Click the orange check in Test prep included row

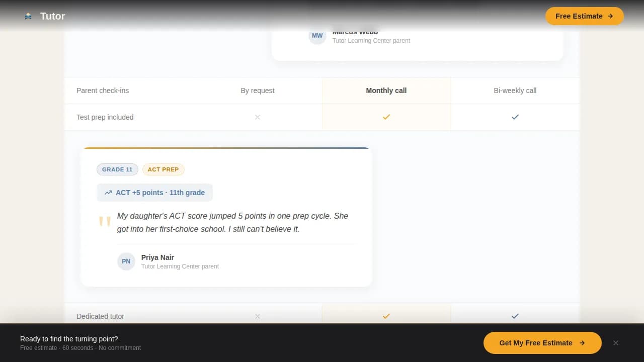pyautogui.click(x=386, y=117)
